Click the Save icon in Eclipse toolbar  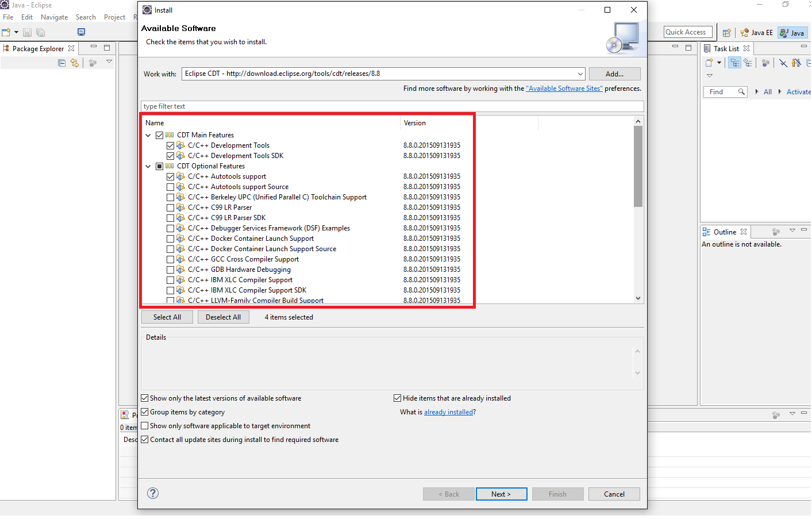coord(27,32)
